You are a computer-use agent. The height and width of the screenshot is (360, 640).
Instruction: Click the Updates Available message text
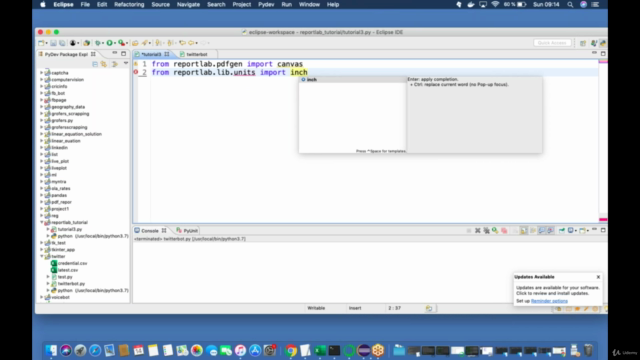[x=558, y=290]
